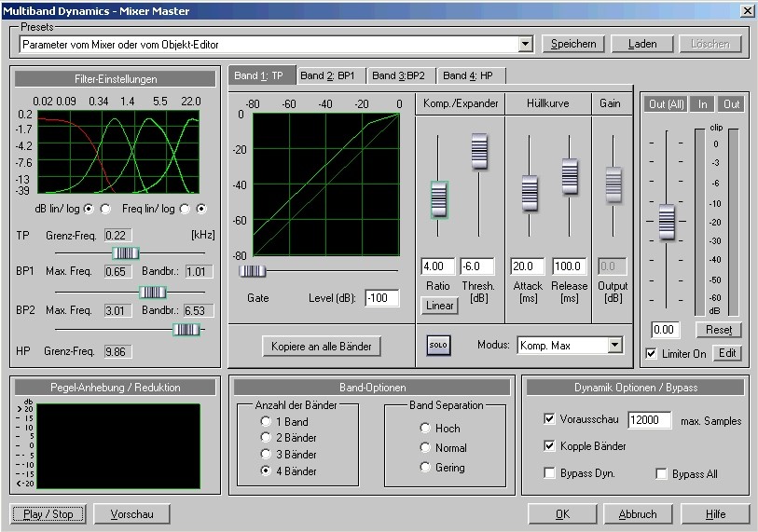The width and height of the screenshot is (758, 532).
Task: Set Band Separation to Hoch
Action: click(425, 428)
